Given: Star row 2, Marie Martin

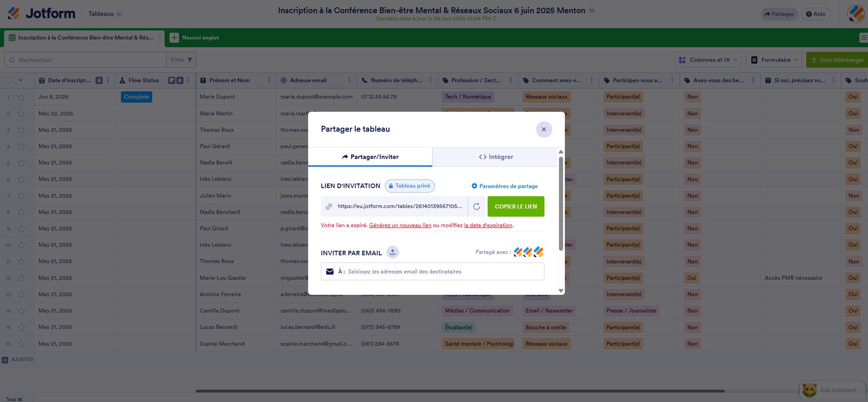Looking at the screenshot, I should click(x=21, y=114).
